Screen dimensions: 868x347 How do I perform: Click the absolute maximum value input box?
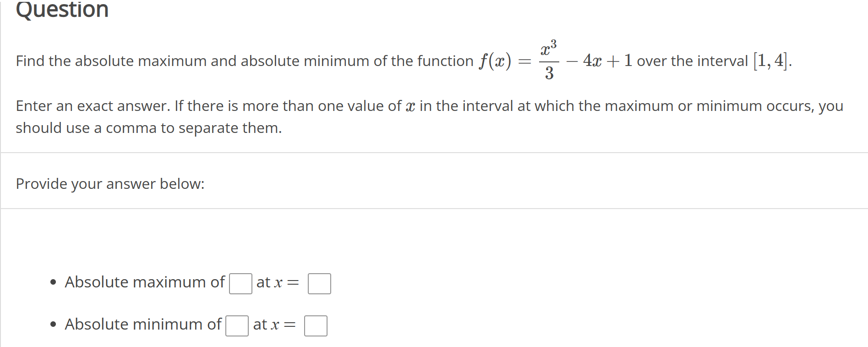240,283
